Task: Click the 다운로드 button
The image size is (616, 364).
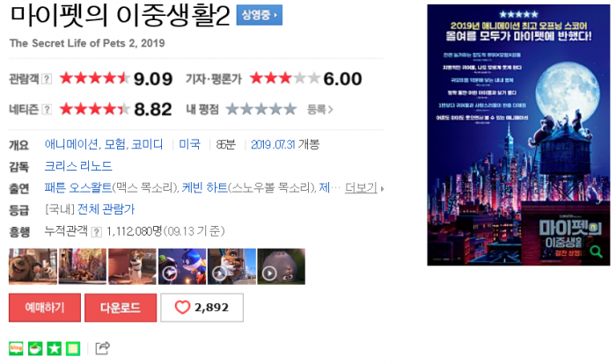Action: coord(121,308)
